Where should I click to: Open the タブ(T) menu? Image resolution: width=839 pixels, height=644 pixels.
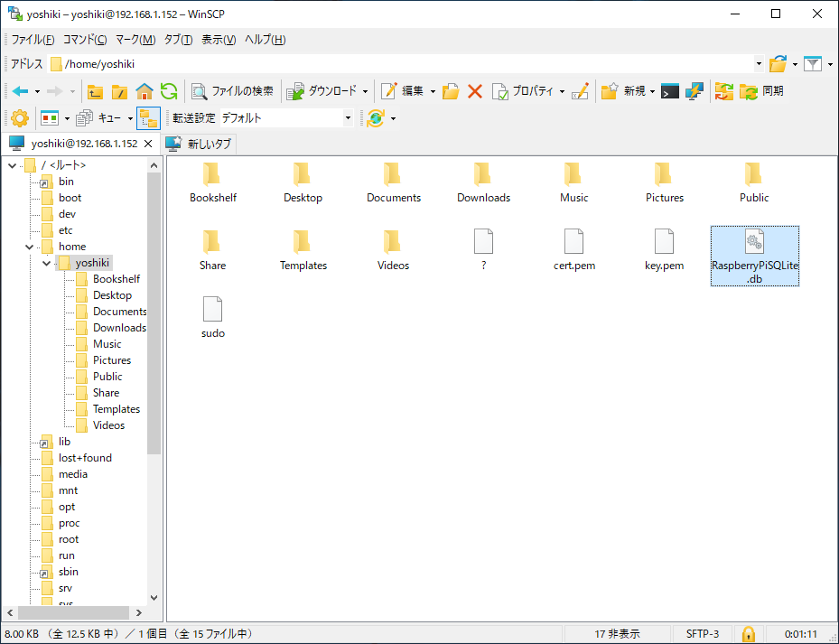178,40
